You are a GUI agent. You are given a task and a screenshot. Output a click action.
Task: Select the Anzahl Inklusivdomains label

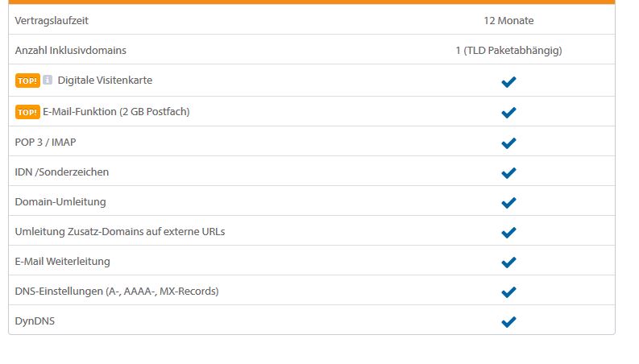point(70,51)
